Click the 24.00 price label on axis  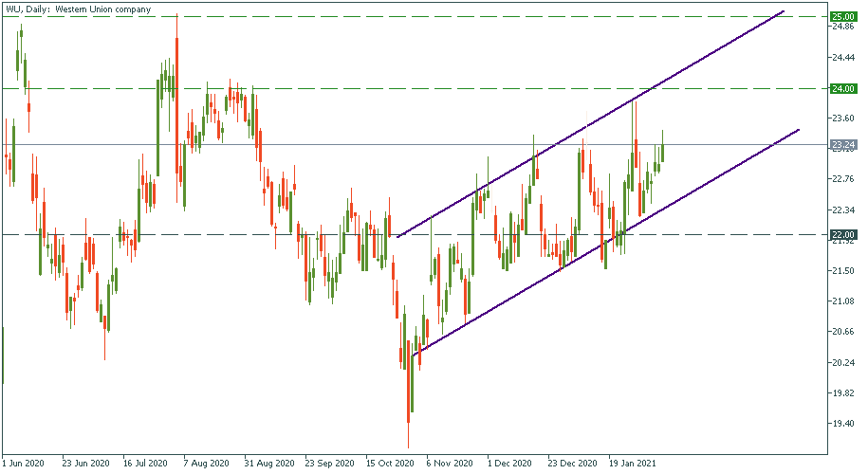(x=843, y=88)
